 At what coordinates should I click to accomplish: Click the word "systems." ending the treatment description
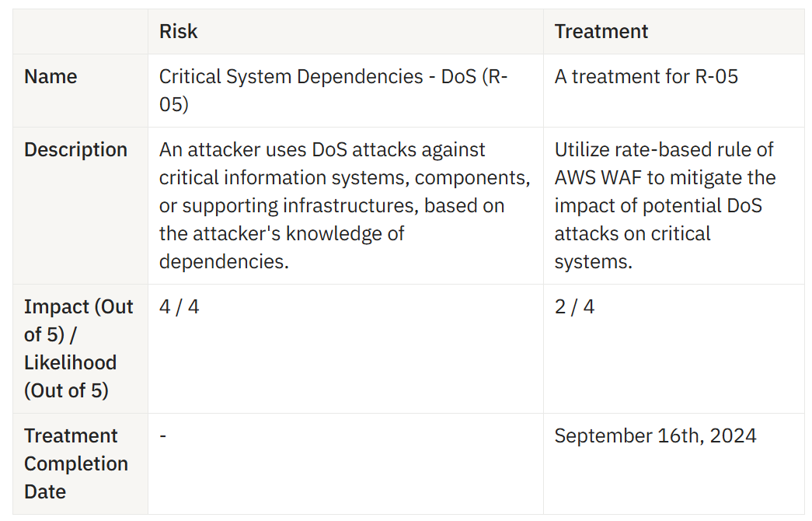coord(593,262)
